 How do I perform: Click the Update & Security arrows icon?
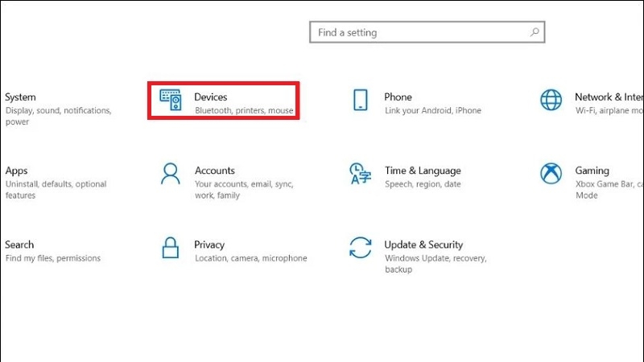pyautogui.click(x=360, y=248)
